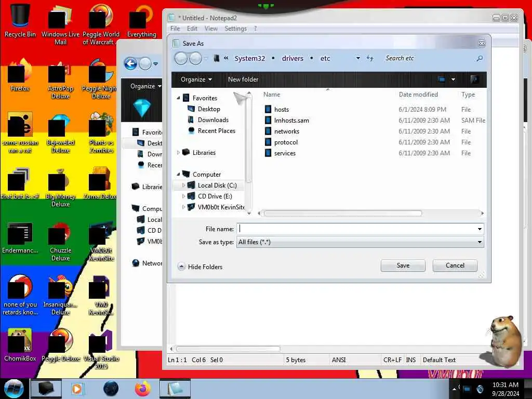
Task: Click System32 in the address breadcrumb
Action: (250, 58)
